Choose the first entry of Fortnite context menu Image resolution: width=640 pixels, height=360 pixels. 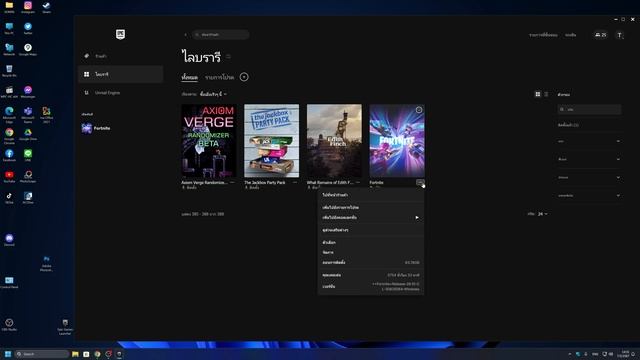(371, 195)
